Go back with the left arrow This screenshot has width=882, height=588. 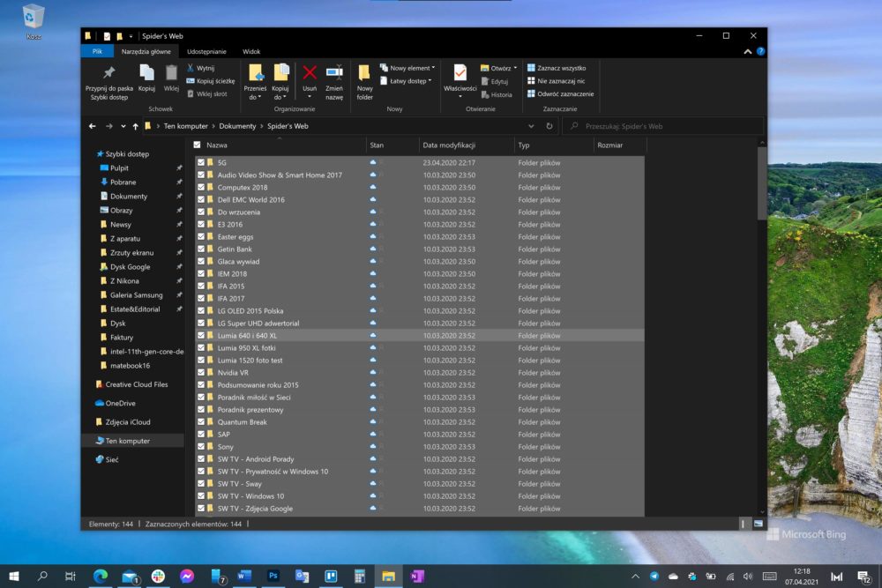pos(93,126)
